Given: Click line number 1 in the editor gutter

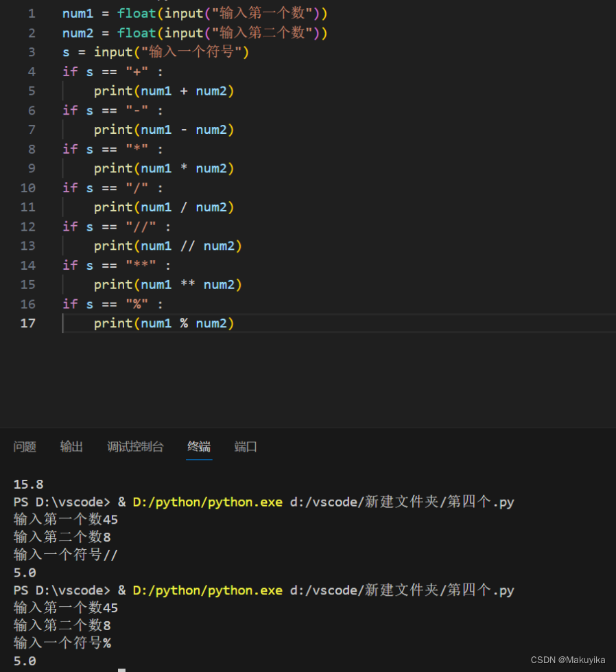Looking at the screenshot, I should 32,13.
